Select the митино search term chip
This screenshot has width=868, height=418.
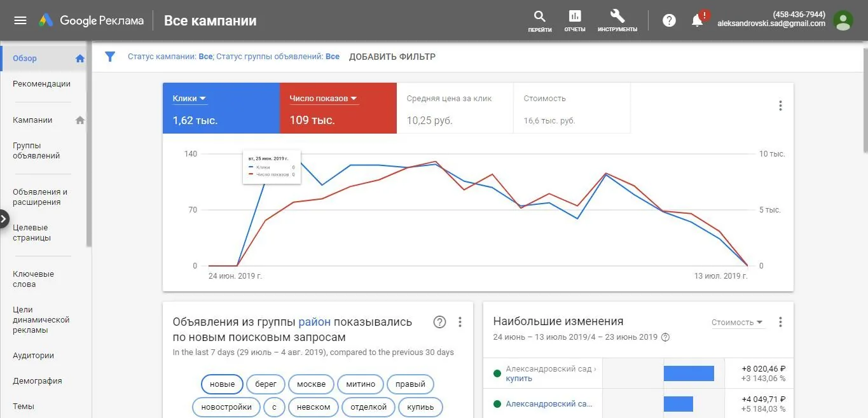point(361,384)
